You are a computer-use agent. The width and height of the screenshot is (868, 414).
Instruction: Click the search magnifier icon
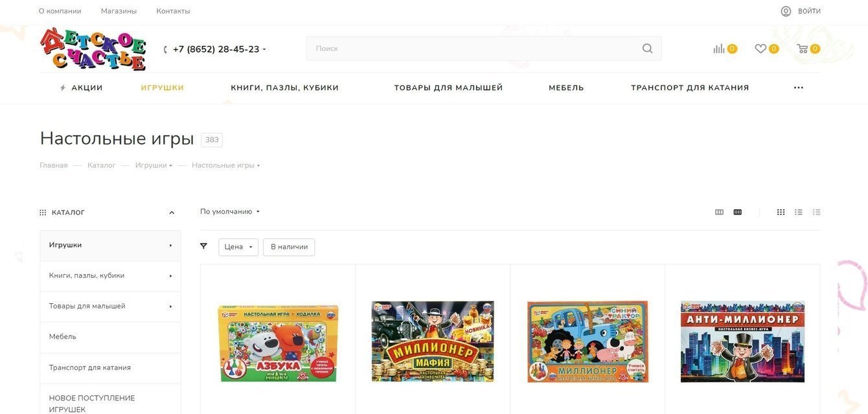[x=647, y=49]
